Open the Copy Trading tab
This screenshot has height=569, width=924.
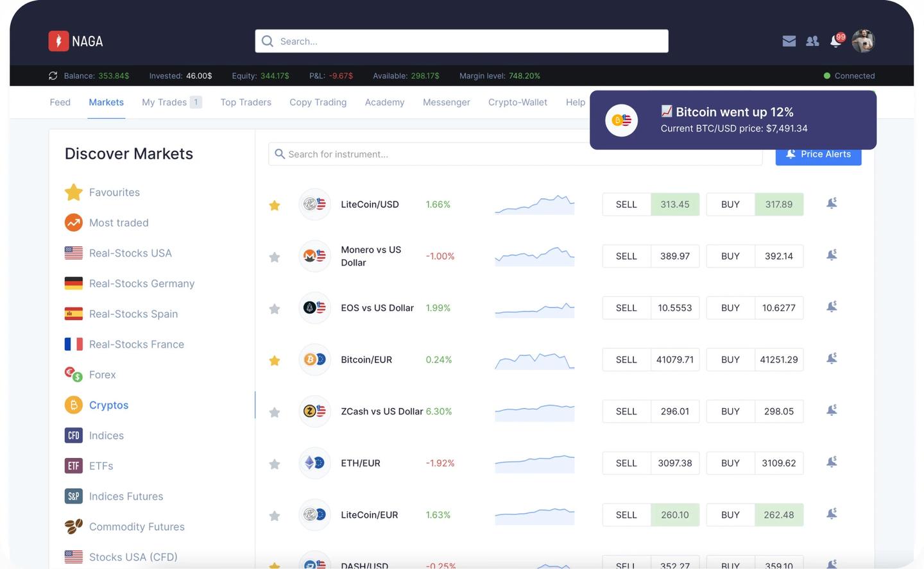click(318, 102)
